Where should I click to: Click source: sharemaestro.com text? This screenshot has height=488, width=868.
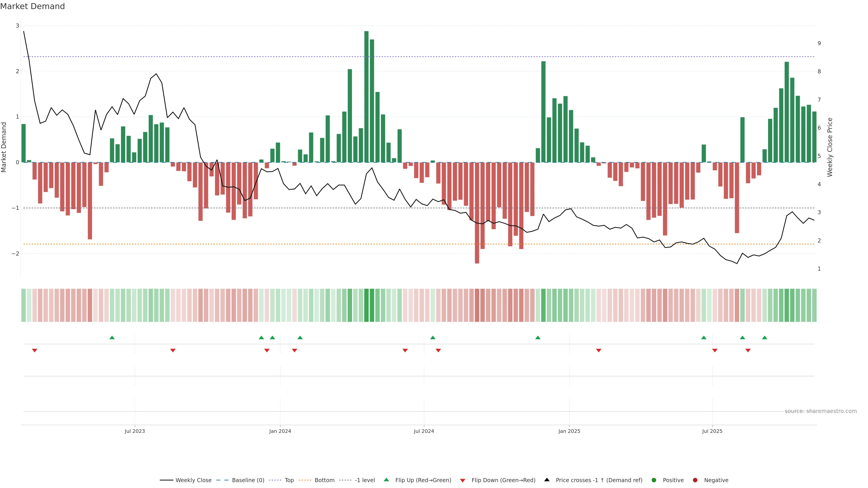click(821, 411)
